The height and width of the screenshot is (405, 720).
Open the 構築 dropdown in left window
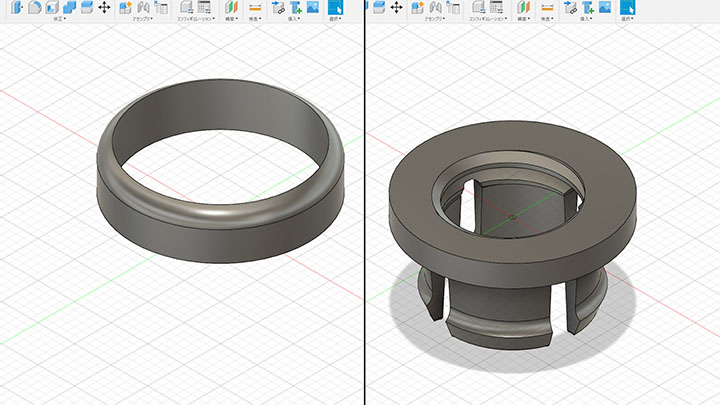click(231, 19)
